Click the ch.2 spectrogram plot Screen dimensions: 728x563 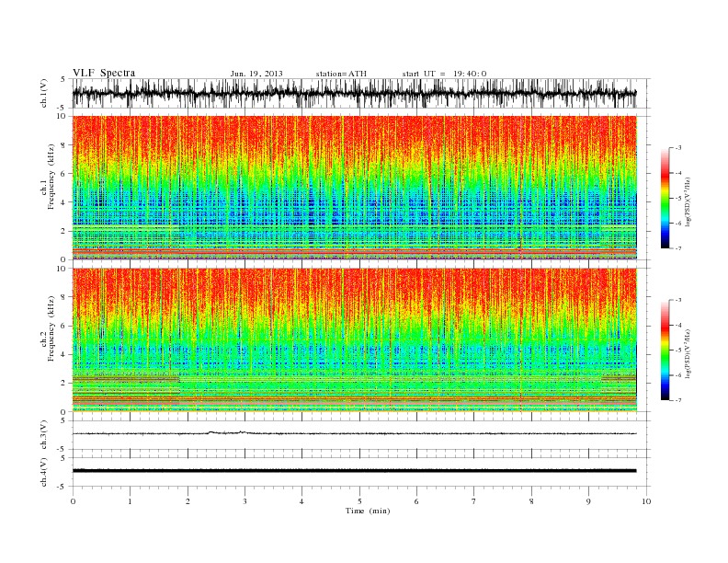(355, 340)
